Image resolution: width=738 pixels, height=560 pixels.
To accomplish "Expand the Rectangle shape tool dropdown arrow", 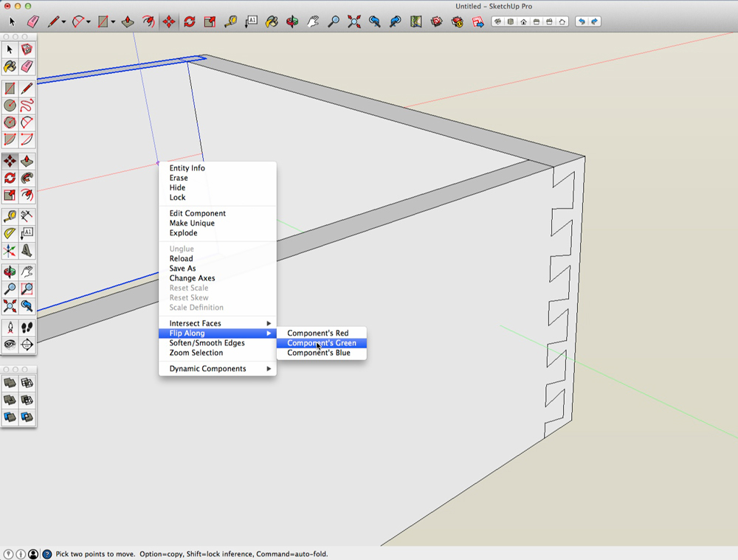I will point(112,22).
